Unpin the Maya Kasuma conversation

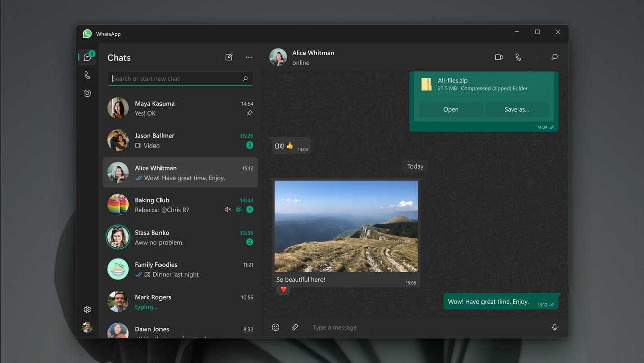[x=249, y=113]
